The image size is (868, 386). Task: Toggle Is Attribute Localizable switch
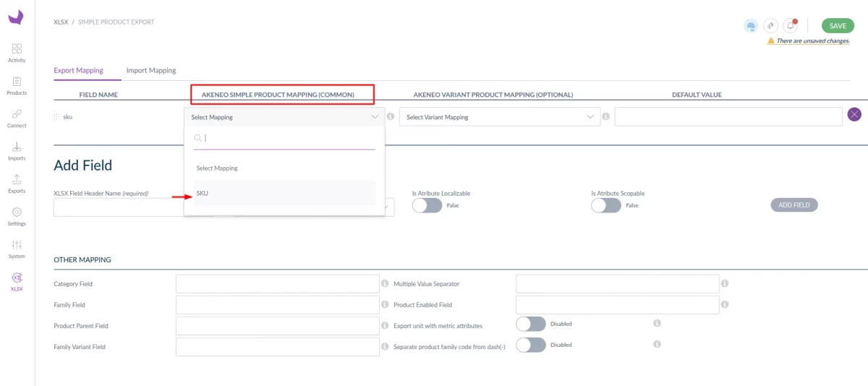427,205
